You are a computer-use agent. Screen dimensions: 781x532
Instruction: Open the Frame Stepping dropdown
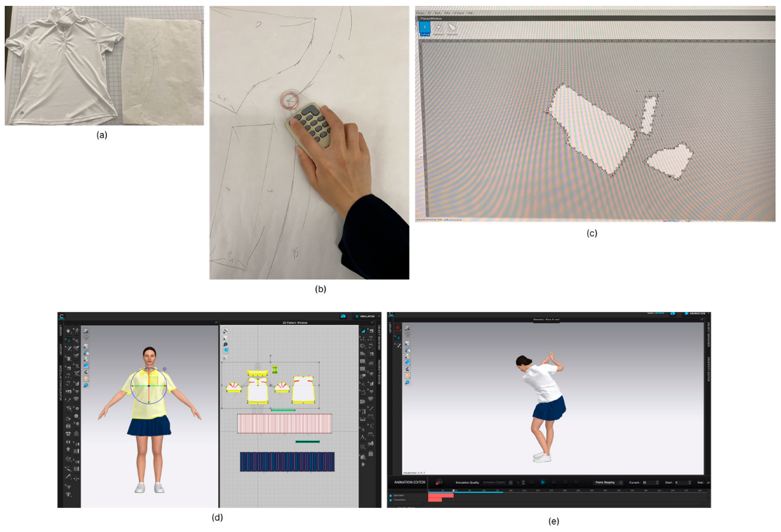pyautogui.click(x=608, y=483)
